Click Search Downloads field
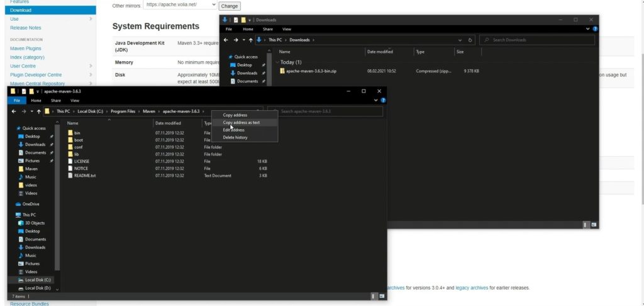644x306 pixels. [x=537, y=40]
